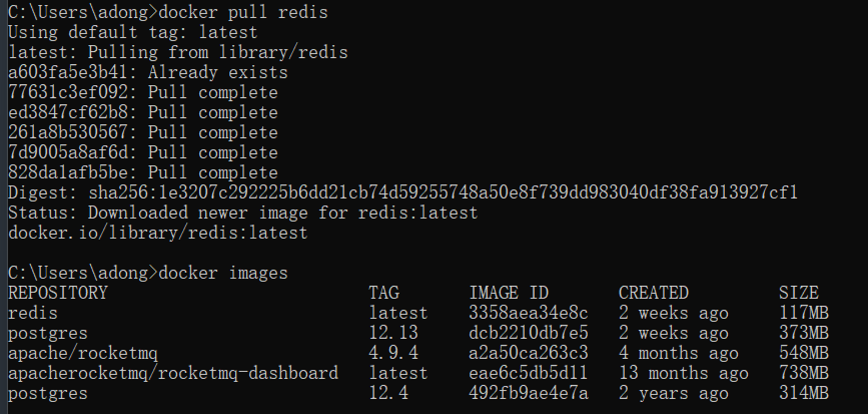868x414 pixels.
Task: Click image ID eae6c5db5d11
Action: 528,374
